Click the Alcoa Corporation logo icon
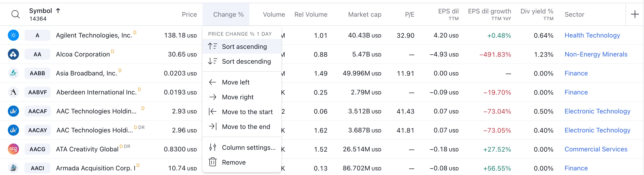Viewport: 644px width, 175px height. tap(13, 54)
